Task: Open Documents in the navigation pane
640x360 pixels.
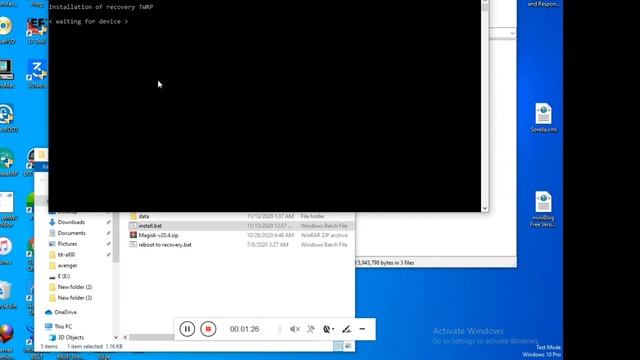Action: [71, 233]
